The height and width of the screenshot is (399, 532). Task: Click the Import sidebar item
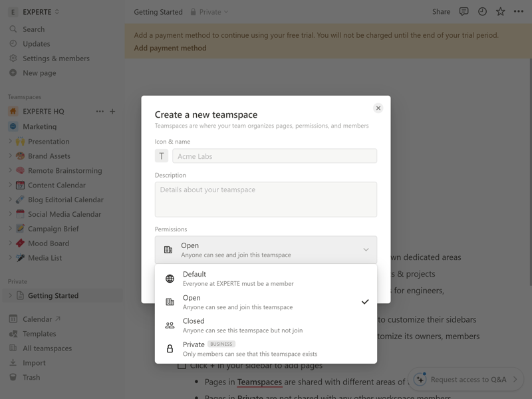click(x=34, y=362)
